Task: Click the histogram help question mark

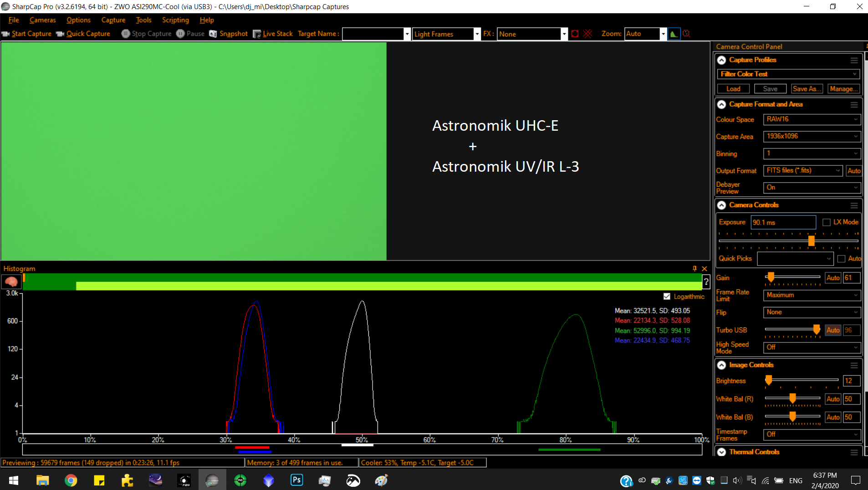Action: pos(706,282)
